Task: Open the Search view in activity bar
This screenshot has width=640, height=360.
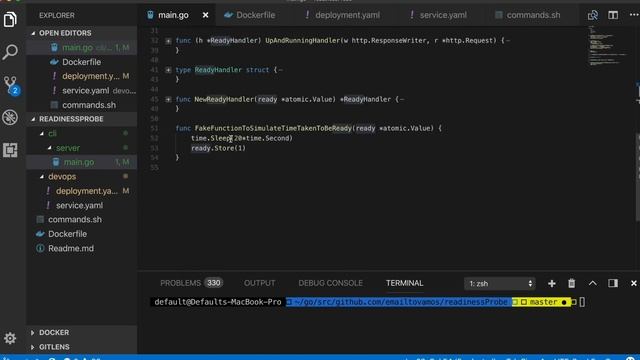Action: [x=10, y=52]
